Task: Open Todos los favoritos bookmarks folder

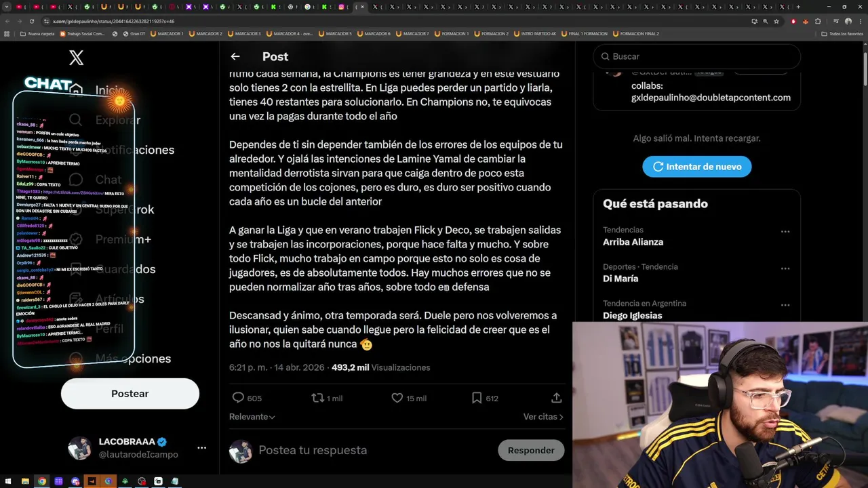Action: (842, 33)
